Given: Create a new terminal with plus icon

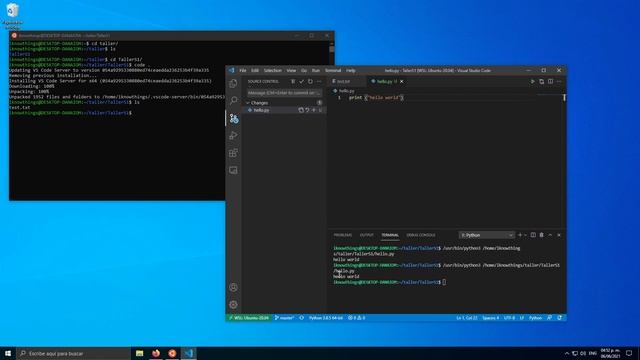Looking at the screenshot, I should click(x=520, y=235).
